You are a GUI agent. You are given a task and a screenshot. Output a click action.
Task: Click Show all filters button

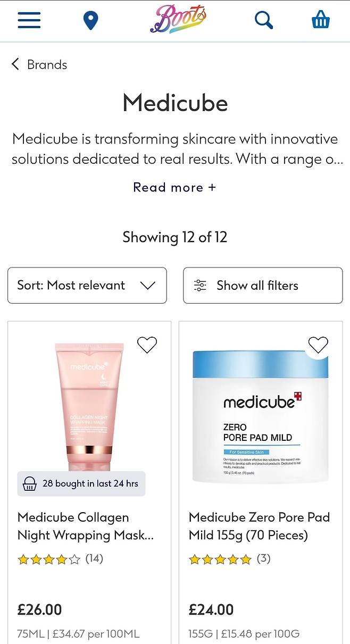[263, 286]
